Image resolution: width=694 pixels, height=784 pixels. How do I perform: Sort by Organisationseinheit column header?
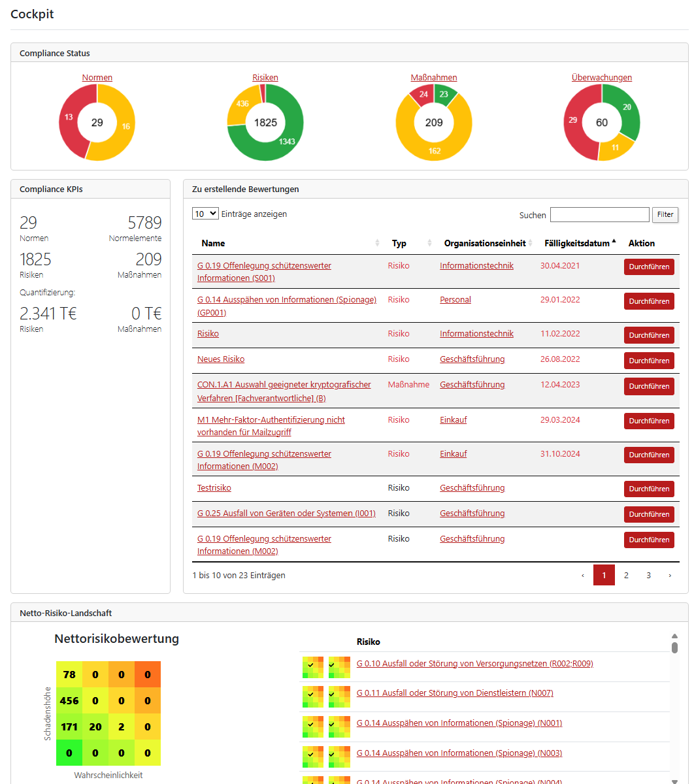pyautogui.click(x=485, y=243)
